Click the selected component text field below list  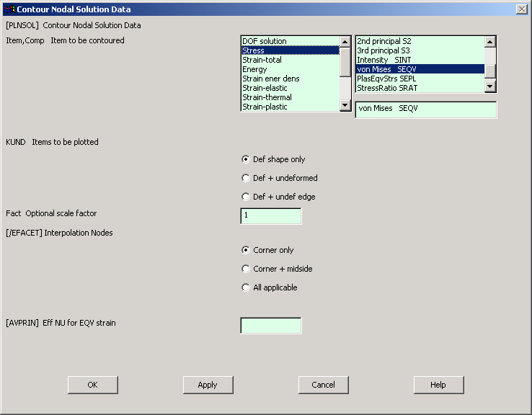(426, 110)
